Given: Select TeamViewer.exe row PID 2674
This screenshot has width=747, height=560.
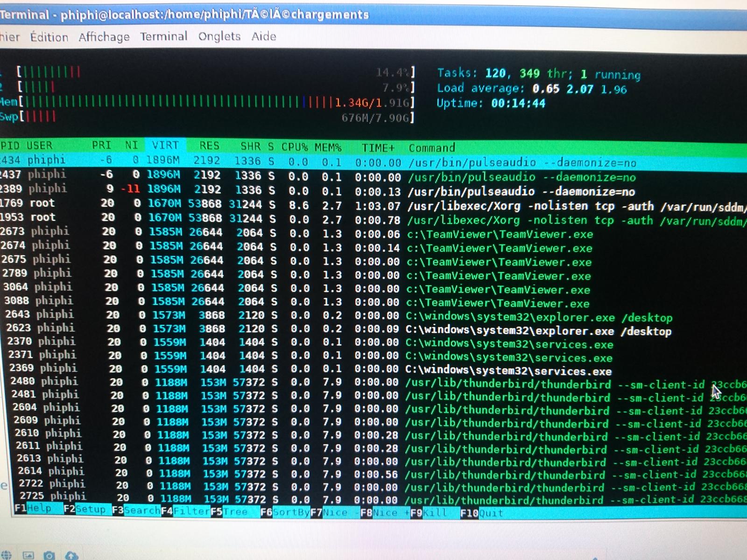Looking at the screenshot, I should coord(373,246).
